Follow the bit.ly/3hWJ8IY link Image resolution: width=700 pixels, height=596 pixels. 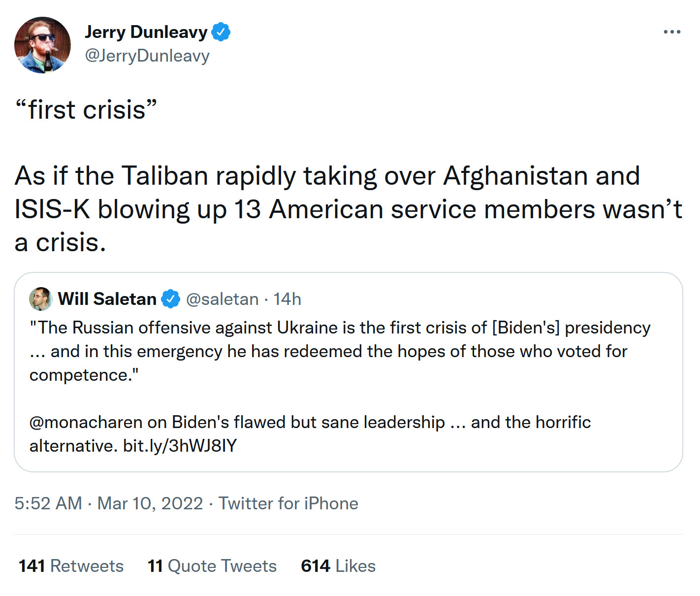click(x=180, y=446)
